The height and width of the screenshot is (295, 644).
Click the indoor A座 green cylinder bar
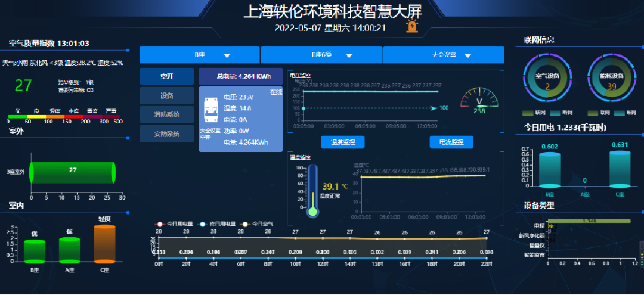(69, 251)
